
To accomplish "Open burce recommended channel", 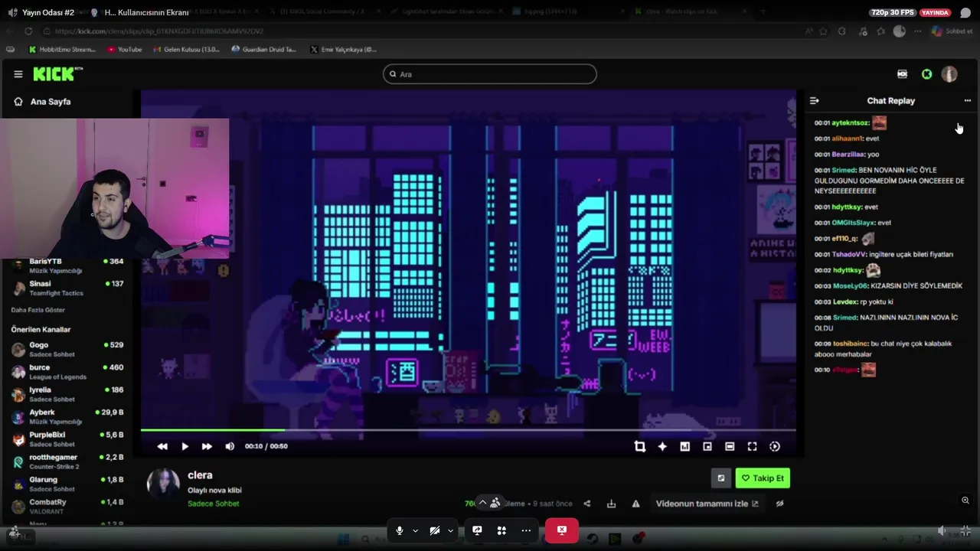I will pos(67,372).
